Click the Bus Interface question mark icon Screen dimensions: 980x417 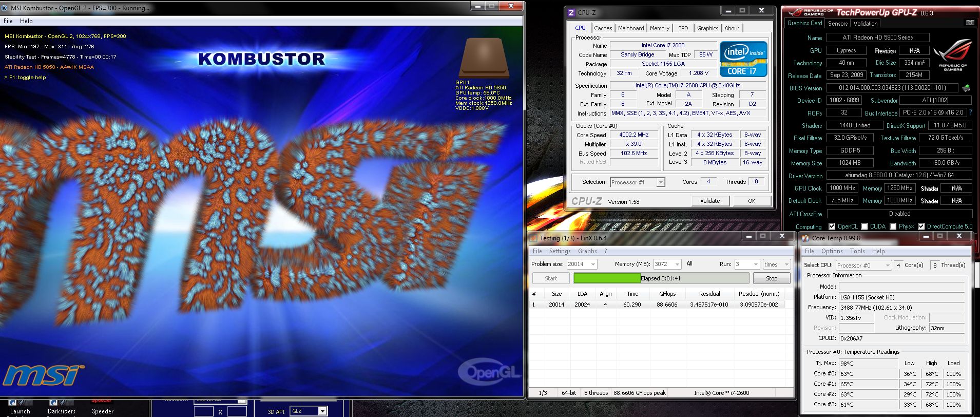(970, 112)
